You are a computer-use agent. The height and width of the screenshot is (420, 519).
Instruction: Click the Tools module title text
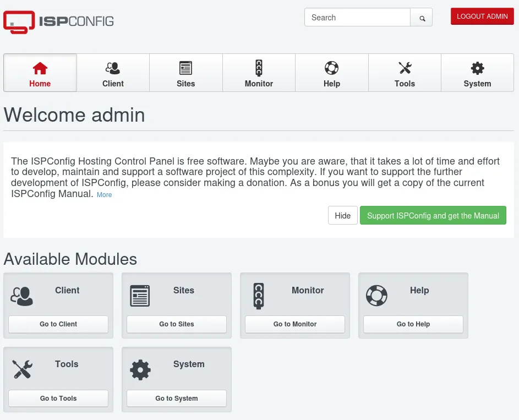pyautogui.click(x=67, y=364)
